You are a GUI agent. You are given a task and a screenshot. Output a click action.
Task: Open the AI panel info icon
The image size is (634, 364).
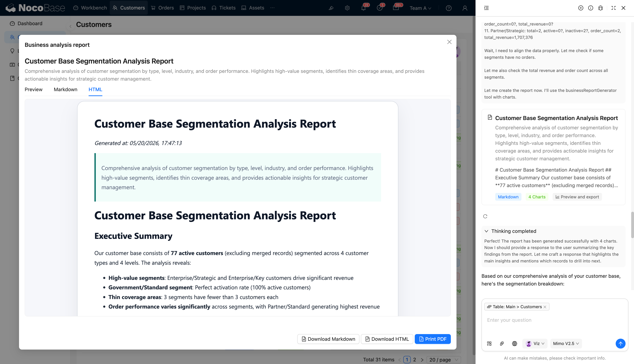click(x=591, y=8)
